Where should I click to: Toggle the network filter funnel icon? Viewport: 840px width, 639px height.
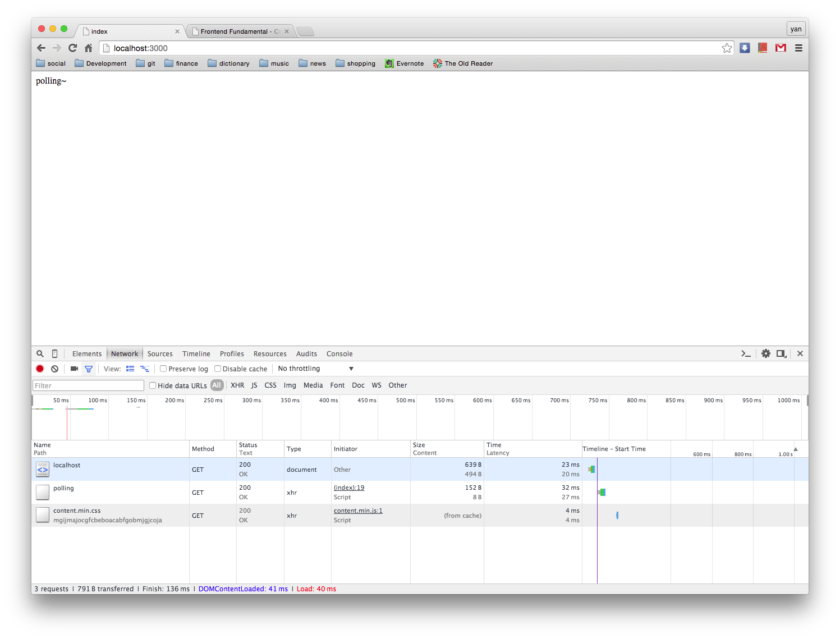pyautogui.click(x=89, y=369)
